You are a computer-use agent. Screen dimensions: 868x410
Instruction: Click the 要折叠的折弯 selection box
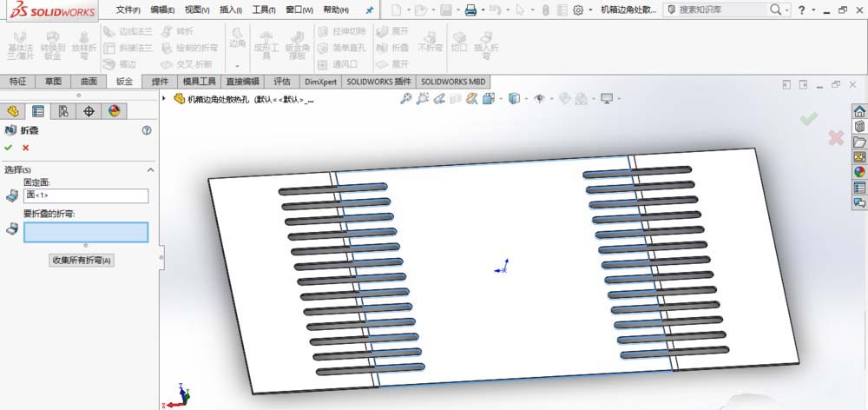pos(86,231)
